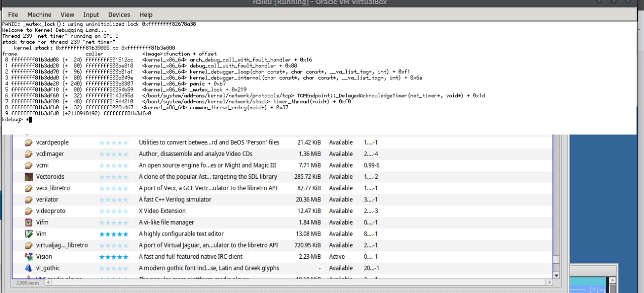
Task: Select the videoproto package name
Action: click(51, 211)
